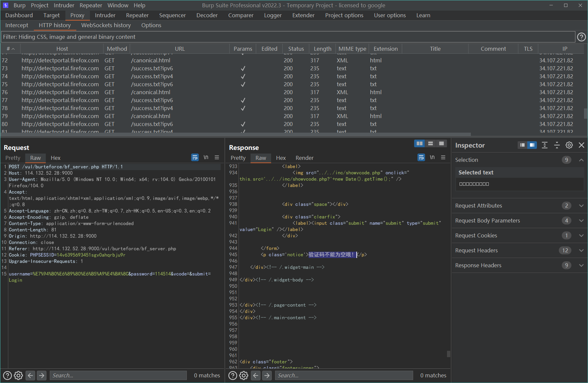
Task: Open the Project menu
Action: pos(39,5)
